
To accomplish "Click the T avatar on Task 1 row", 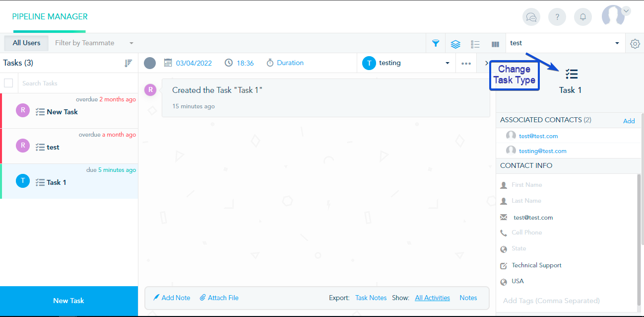I will point(23,181).
